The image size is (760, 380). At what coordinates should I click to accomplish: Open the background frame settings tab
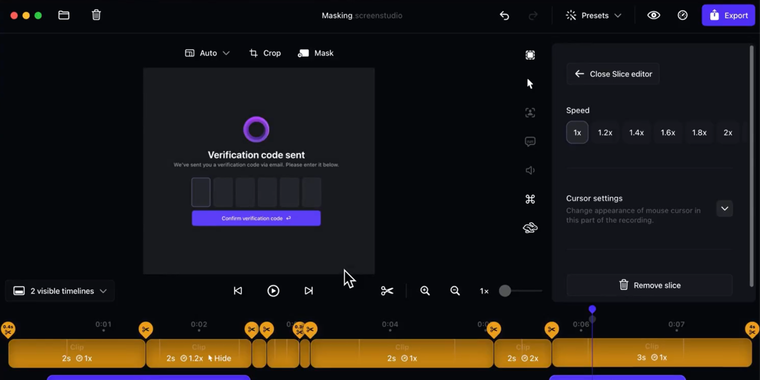(x=530, y=55)
